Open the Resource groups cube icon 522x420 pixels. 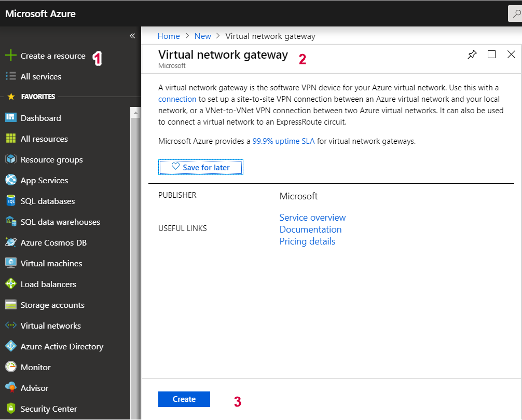[11, 159]
